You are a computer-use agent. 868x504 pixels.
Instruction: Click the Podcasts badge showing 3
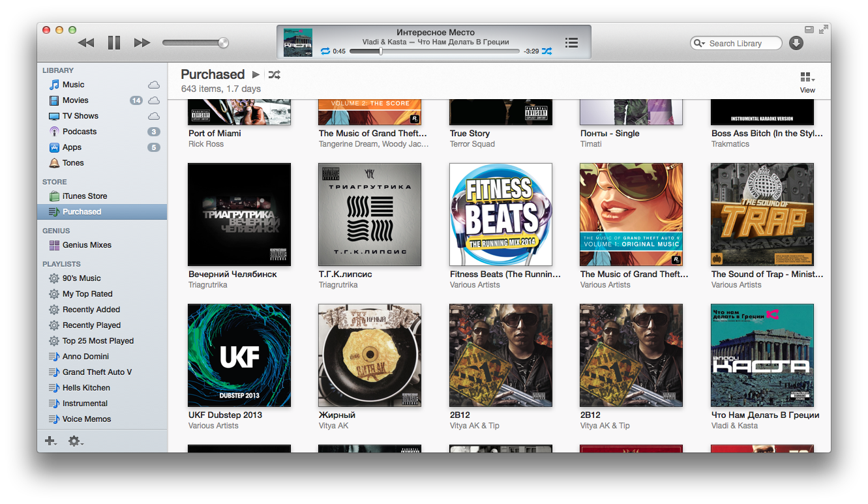(x=154, y=132)
